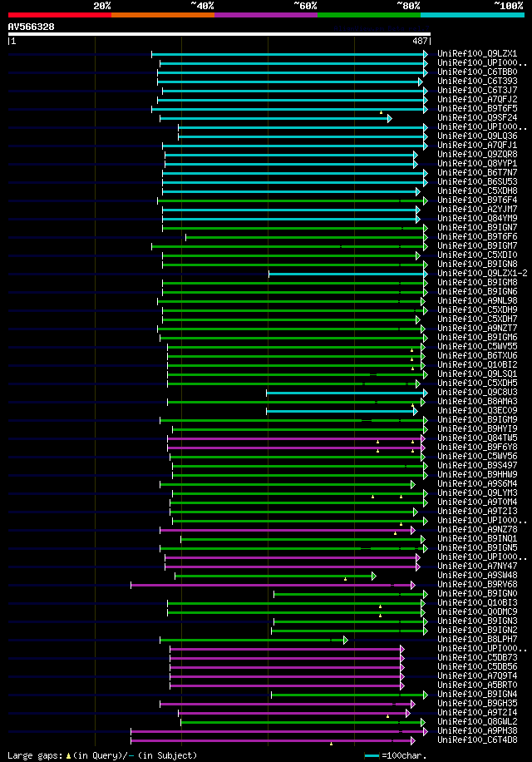Image resolution: width=532 pixels, height=762 pixels.
Task: Open hit UniRef100_A7Q9T4
Action: point(477,676)
